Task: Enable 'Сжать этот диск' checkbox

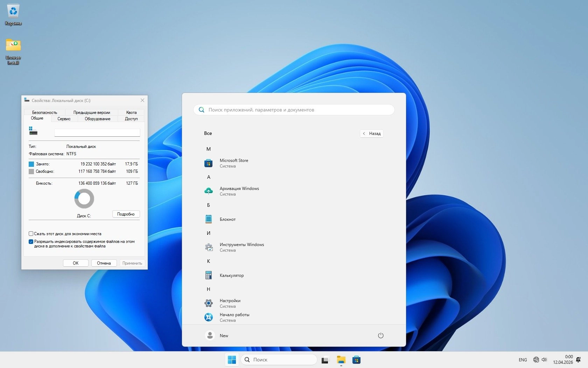Action: pyautogui.click(x=31, y=234)
